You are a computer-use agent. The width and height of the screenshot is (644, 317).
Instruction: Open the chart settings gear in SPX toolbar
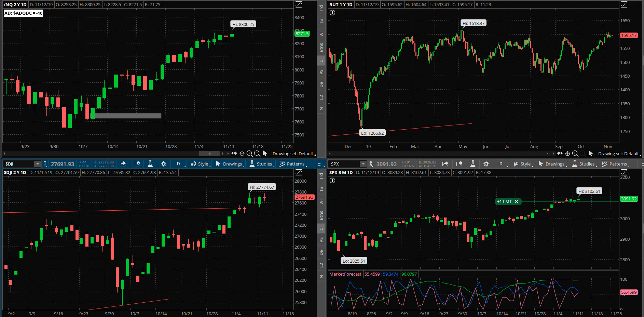(x=486, y=164)
